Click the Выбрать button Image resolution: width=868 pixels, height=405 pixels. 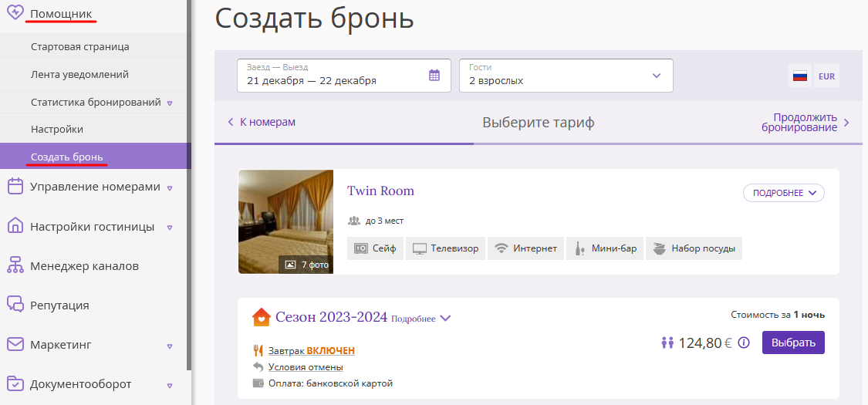[793, 343]
